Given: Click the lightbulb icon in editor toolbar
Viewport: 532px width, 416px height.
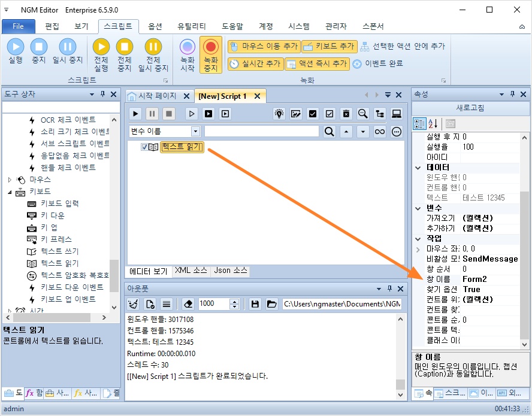Looking at the screenshot, I should pyautogui.click(x=279, y=114).
